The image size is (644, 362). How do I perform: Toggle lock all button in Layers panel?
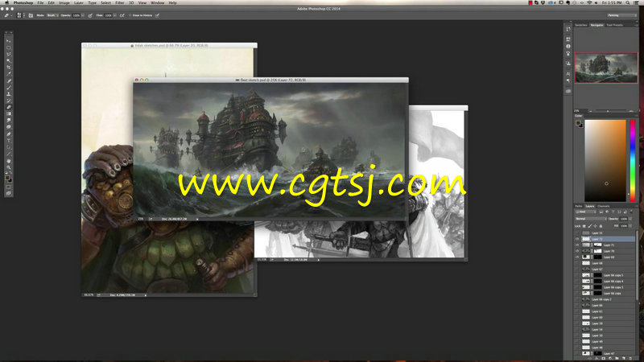click(601, 226)
